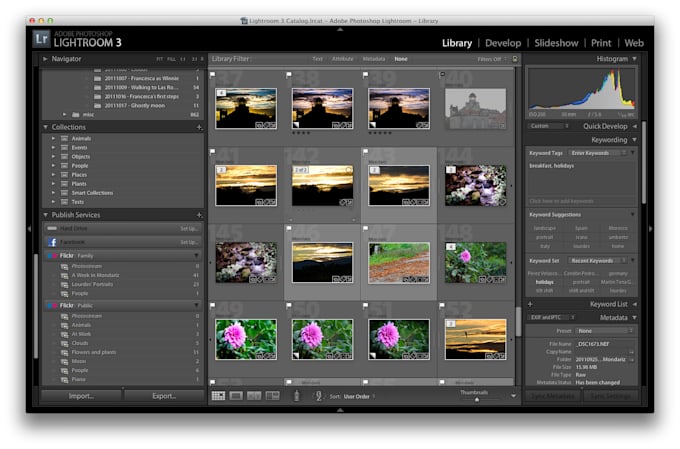Viewport: 680px width, 449px height.
Task: Toggle the flag on the grayscale building thumbnail
Action: [x=443, y=75]
